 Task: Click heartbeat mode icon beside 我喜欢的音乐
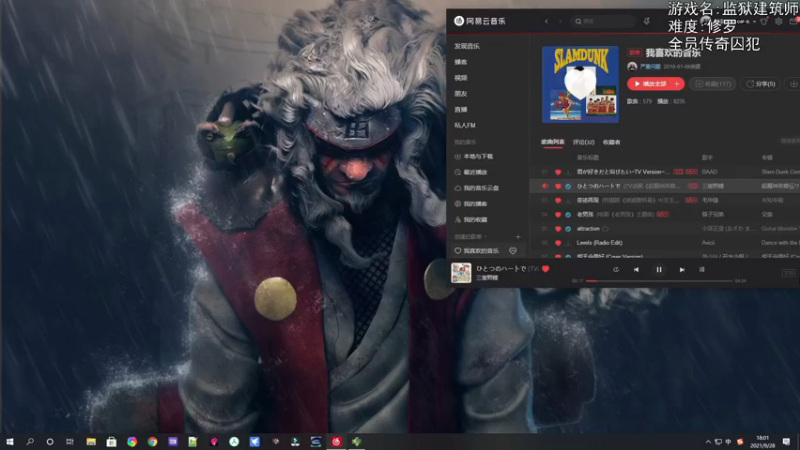tap(513, 251)
